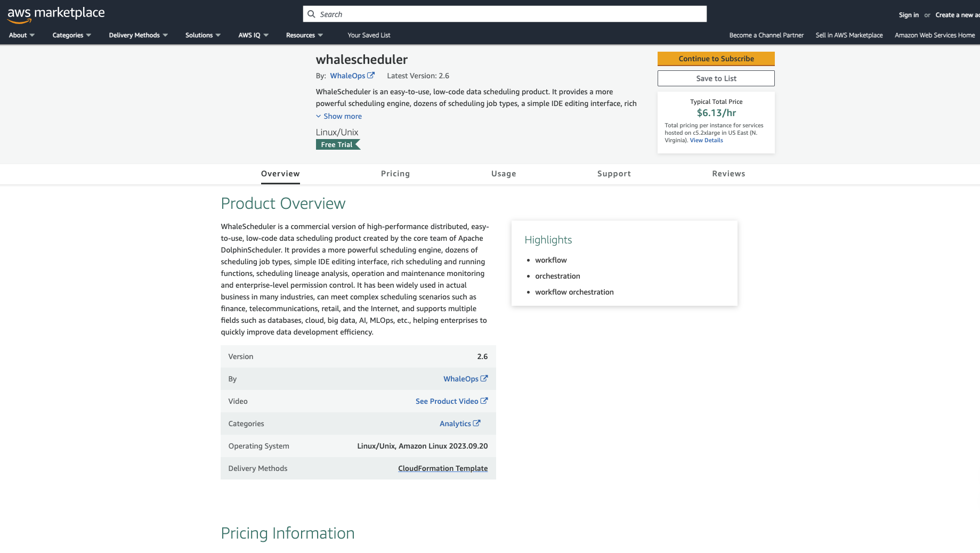Switch to the Pricing tab
The image size is (980, 553).
pos(395,174)
